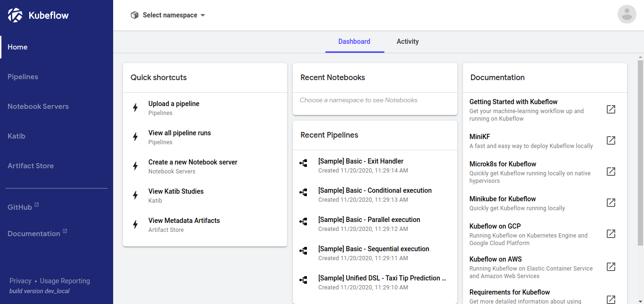Open external link icon for Getting Started with Kubeflow
The height and width of the screenshot is (304, 644).
pos(611,109)
